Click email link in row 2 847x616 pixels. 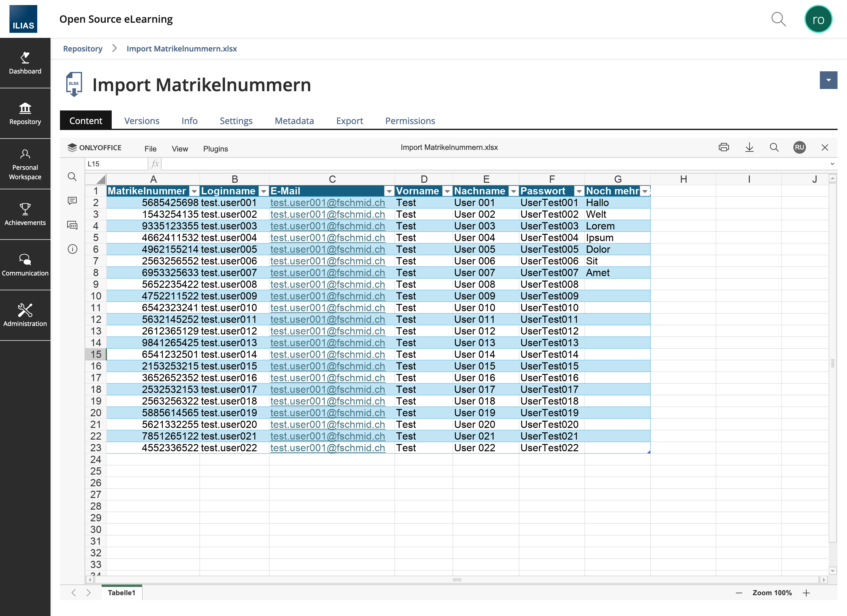click(327, 203)
